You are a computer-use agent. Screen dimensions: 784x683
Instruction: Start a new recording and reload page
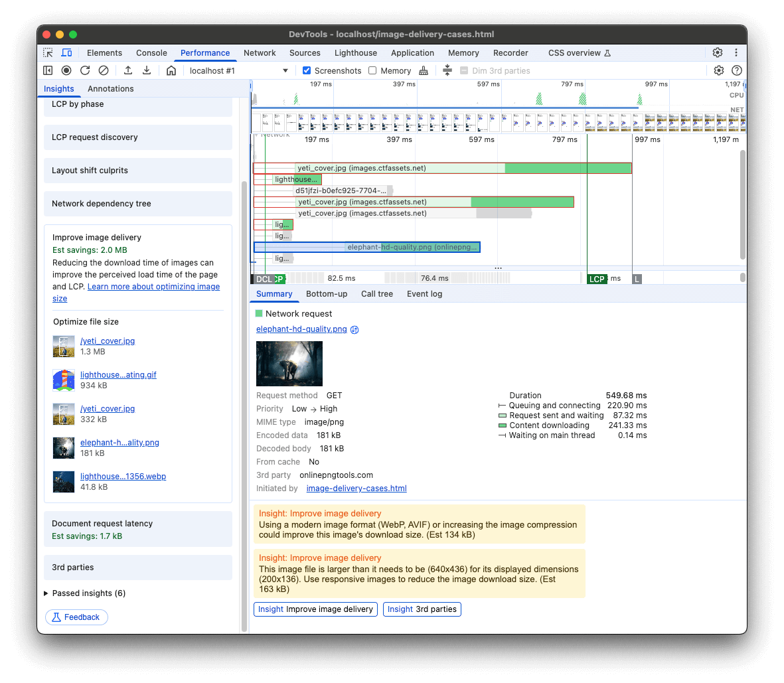85,70
